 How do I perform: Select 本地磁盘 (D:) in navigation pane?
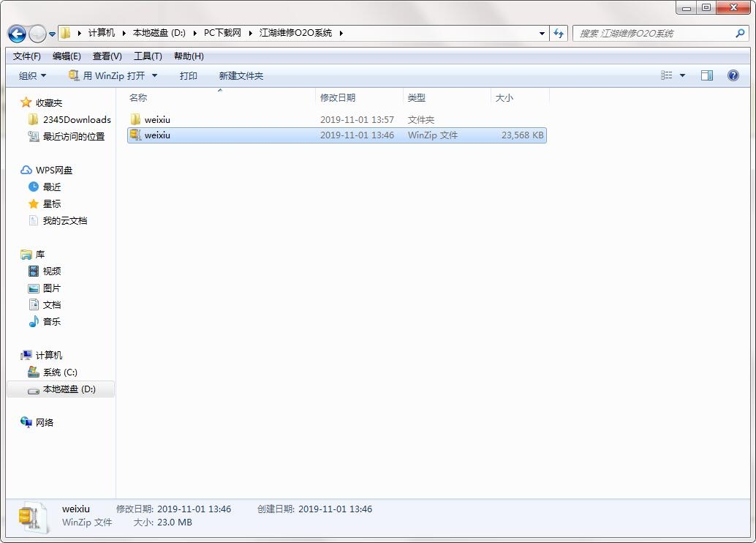click(61, 389)
